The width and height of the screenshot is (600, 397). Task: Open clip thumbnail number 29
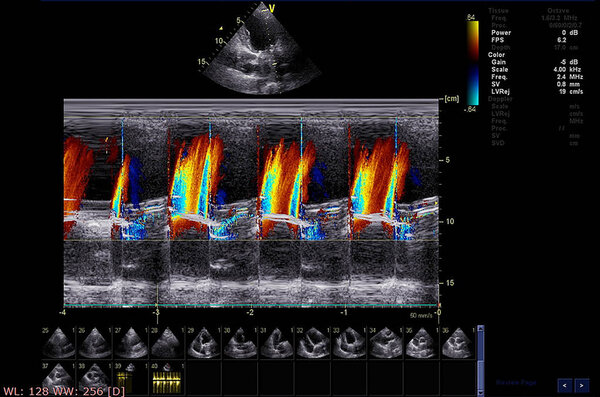(204, 343)
